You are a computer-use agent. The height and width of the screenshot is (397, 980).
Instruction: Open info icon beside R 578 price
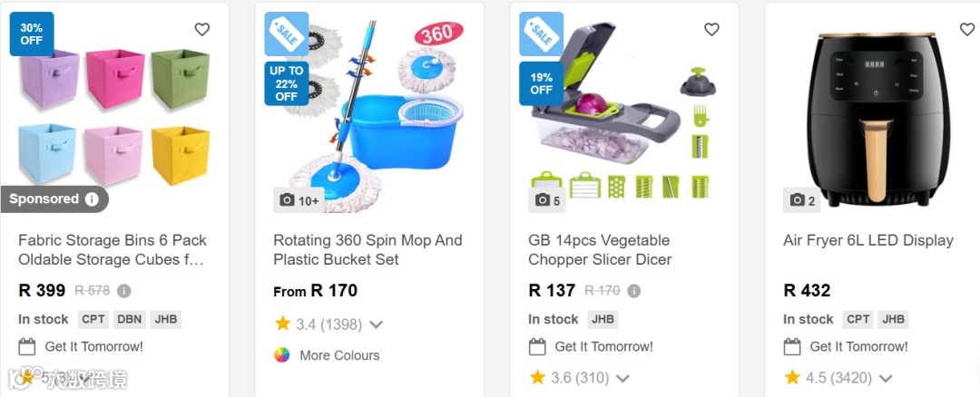tap(124, 291)
